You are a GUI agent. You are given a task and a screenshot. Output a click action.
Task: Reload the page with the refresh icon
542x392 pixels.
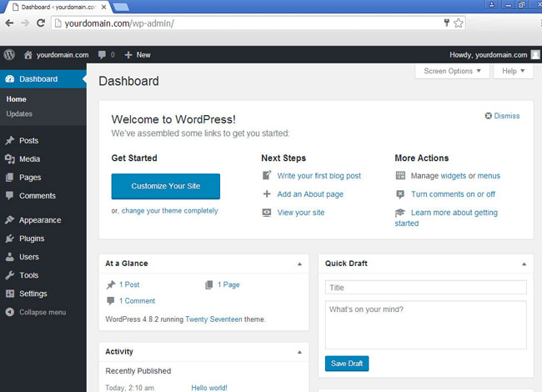(41, 23)
